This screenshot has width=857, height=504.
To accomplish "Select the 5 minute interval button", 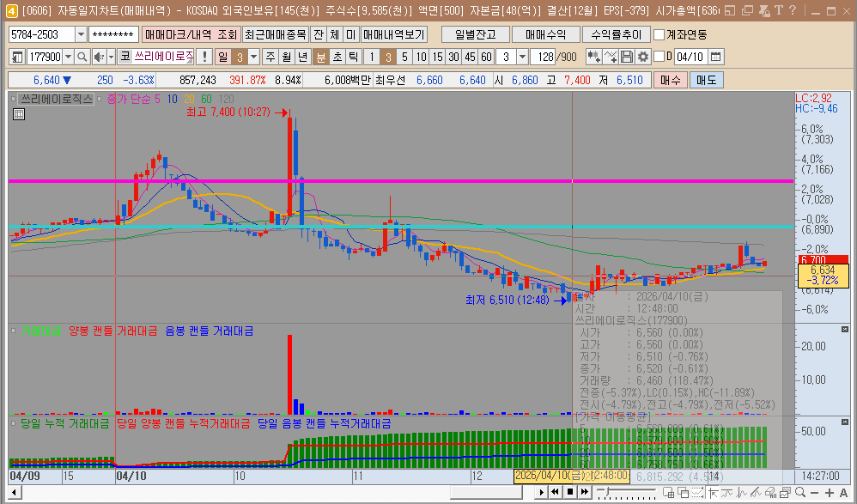I will (404, 57).
